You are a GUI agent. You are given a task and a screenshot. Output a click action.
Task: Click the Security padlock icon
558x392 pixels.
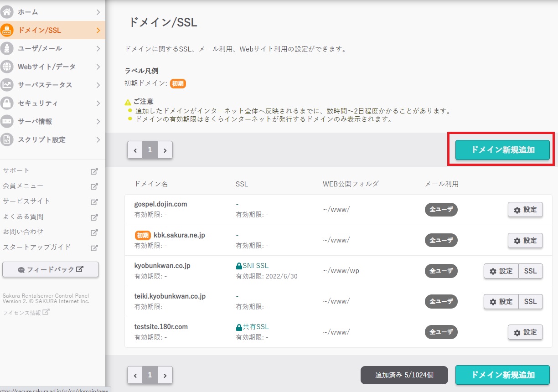7,103
